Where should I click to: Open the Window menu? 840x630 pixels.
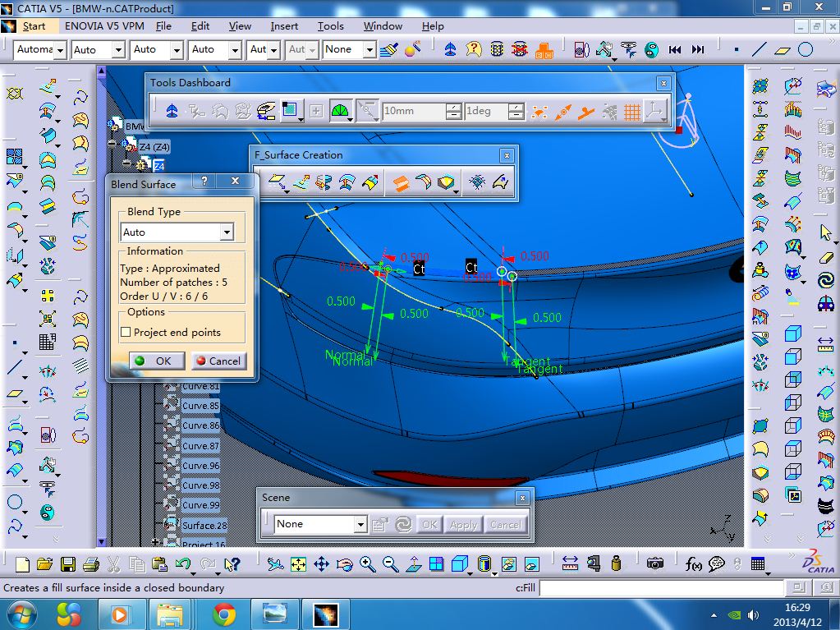tap(383, 25)
